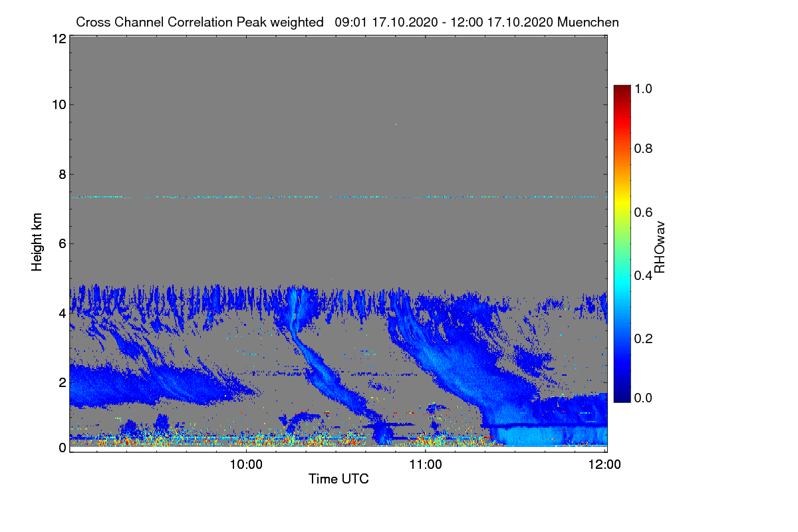798x532 pixels.
Task: Click the y-axis tick label '6'
Action: [x=62, y=243]
